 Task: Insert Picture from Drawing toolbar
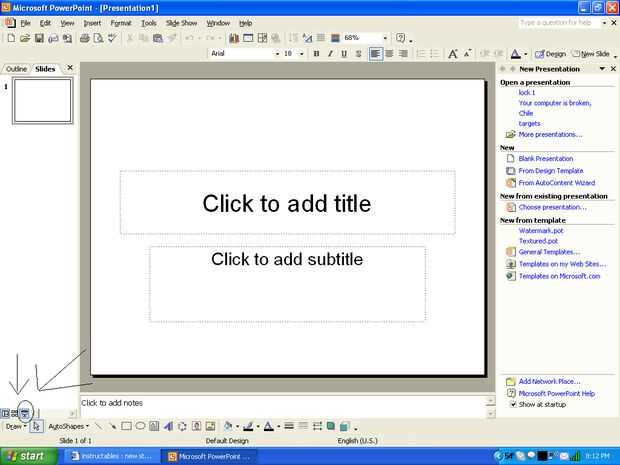point(211,426)
